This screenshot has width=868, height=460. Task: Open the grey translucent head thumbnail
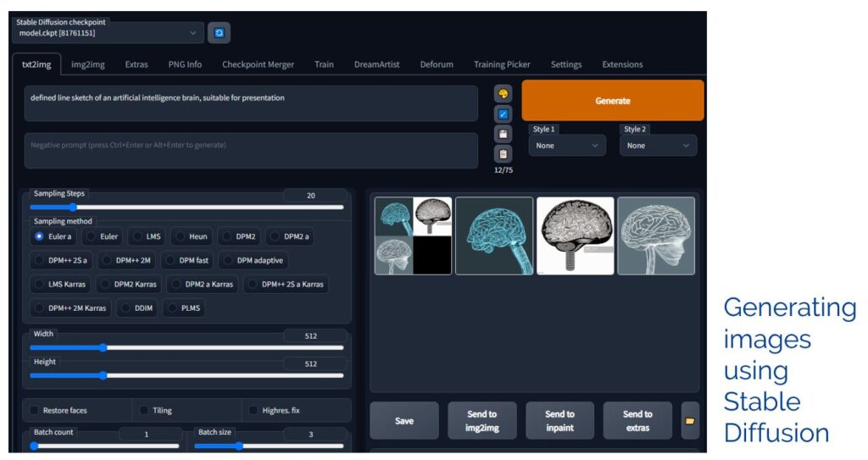656,236
